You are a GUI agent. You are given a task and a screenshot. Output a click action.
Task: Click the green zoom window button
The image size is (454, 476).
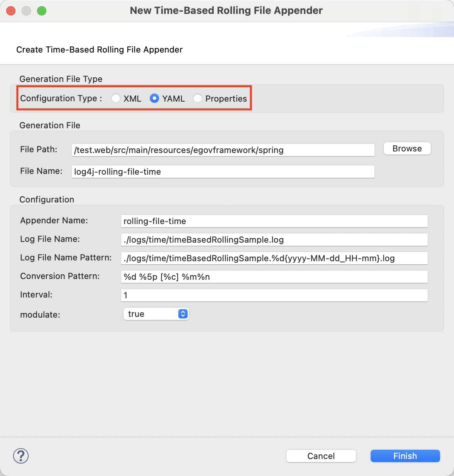click(x=42, y=11)
